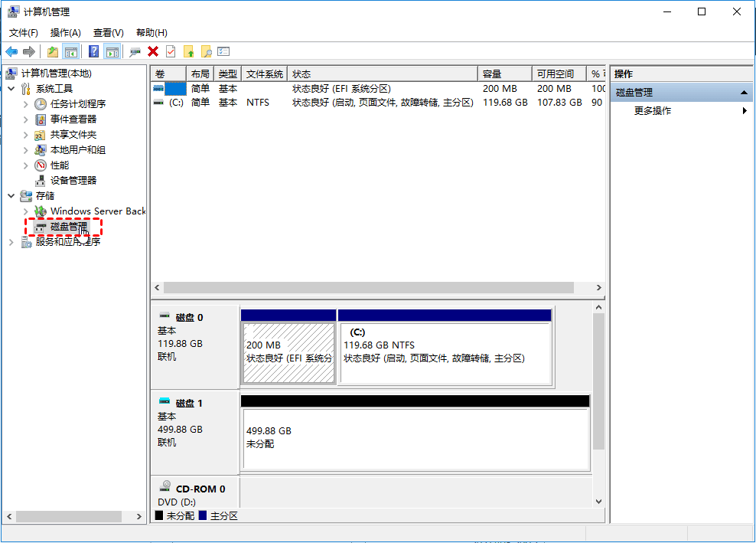Click the yellow folder arrow toolbar icon
The image size is (756, 543).
click(188, 51)
